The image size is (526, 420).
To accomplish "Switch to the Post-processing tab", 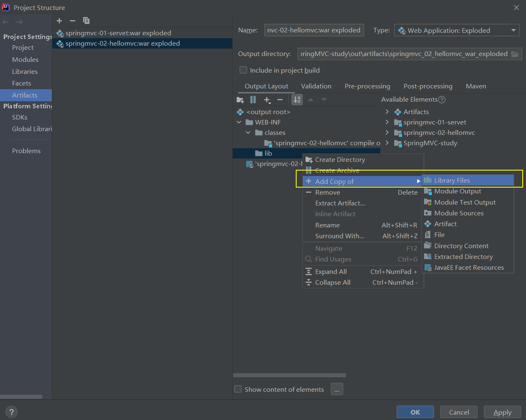I will (428, 86).
